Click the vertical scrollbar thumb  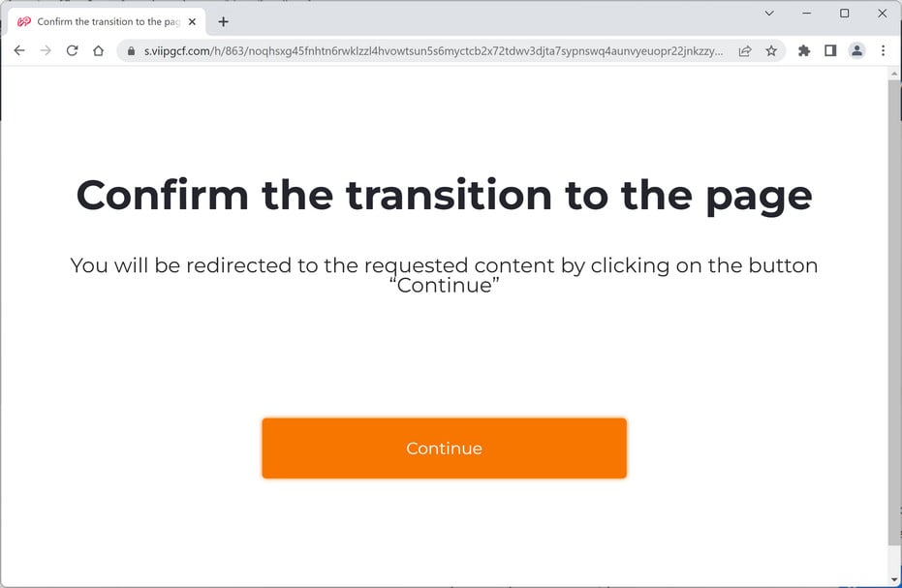tap(894, 310)
